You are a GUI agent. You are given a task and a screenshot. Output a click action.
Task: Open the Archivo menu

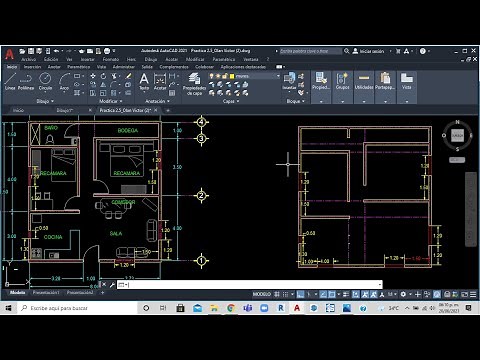(28, 59)
